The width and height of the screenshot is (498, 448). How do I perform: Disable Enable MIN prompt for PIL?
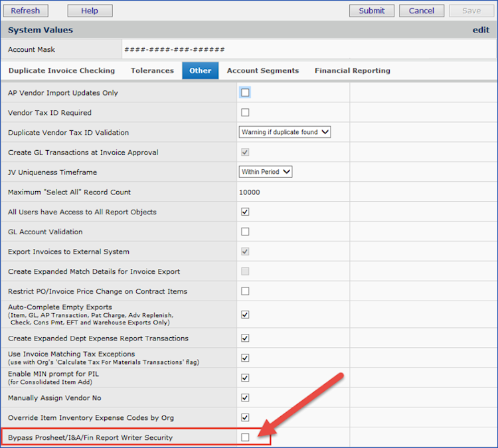tap(245, 378)
